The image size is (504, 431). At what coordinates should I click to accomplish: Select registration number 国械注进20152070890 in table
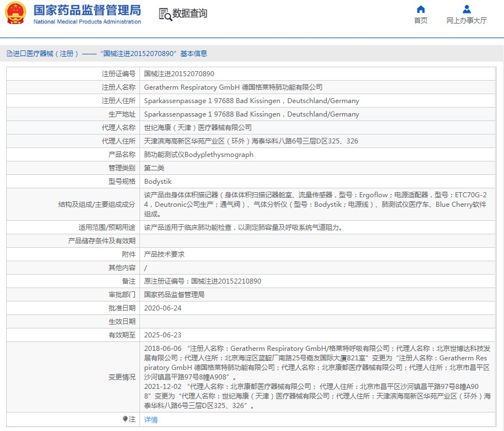(x=179, y=74)
